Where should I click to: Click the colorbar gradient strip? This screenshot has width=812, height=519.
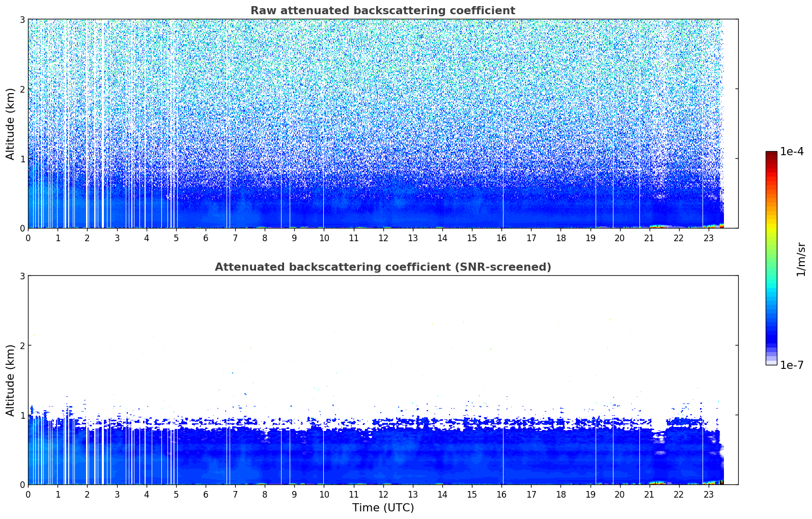(x=771, y=258)
